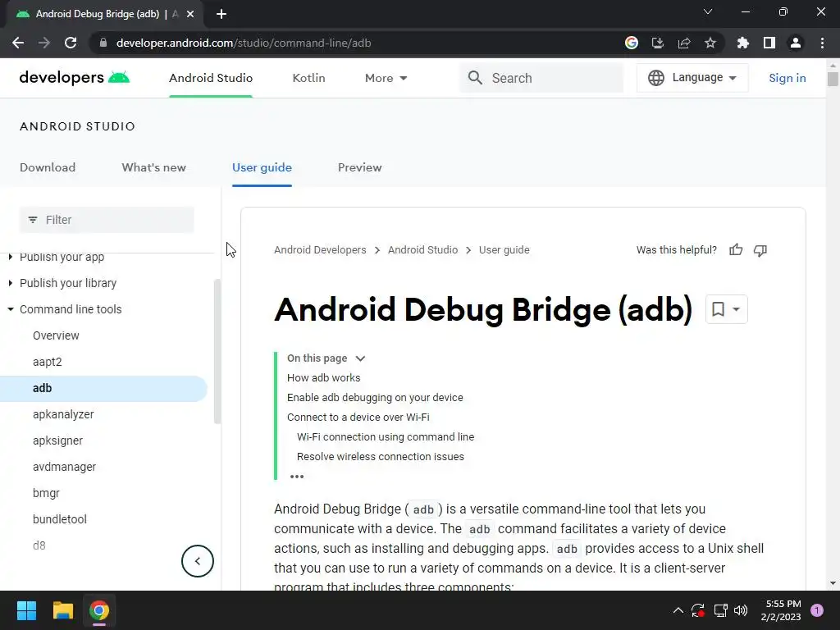The height and width of the screenshot is (630, 840).
Task: Click the browser forward arrow
Action: pyautogui.click(x=44, y=43)
